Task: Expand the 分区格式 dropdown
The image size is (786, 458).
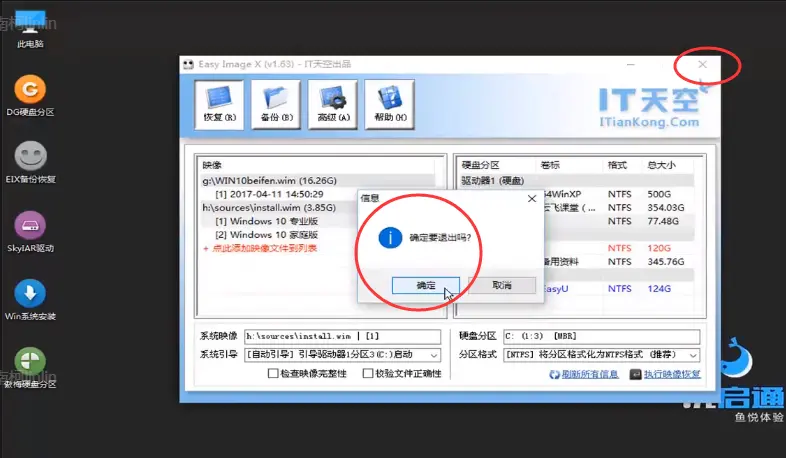Action: coord(693,355)
